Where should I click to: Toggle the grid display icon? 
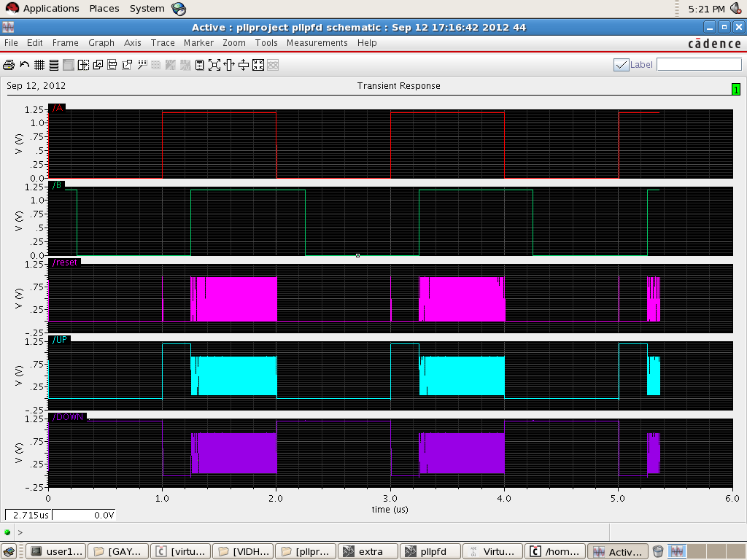(x=39, y=65)
